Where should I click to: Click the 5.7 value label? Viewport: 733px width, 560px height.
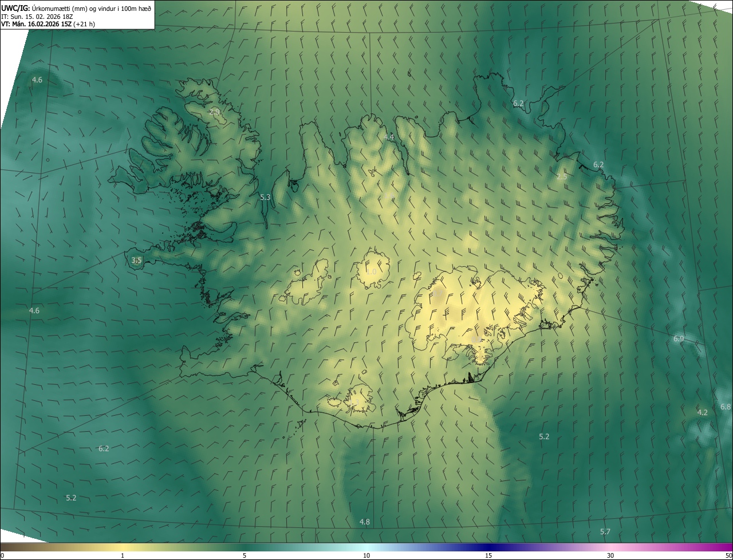tap(605, 532)
